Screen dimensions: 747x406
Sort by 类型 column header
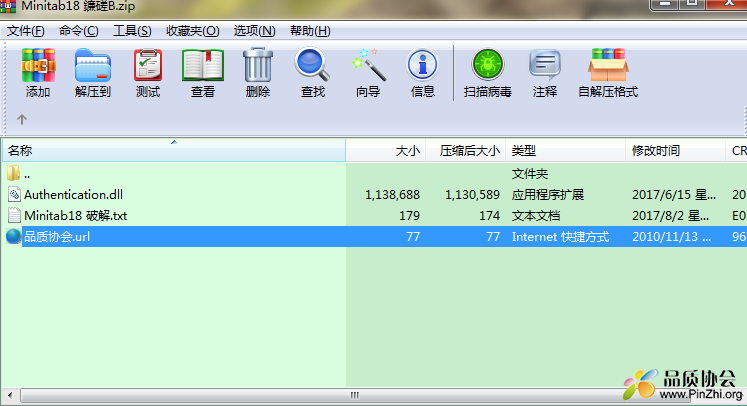click(565, 151)
